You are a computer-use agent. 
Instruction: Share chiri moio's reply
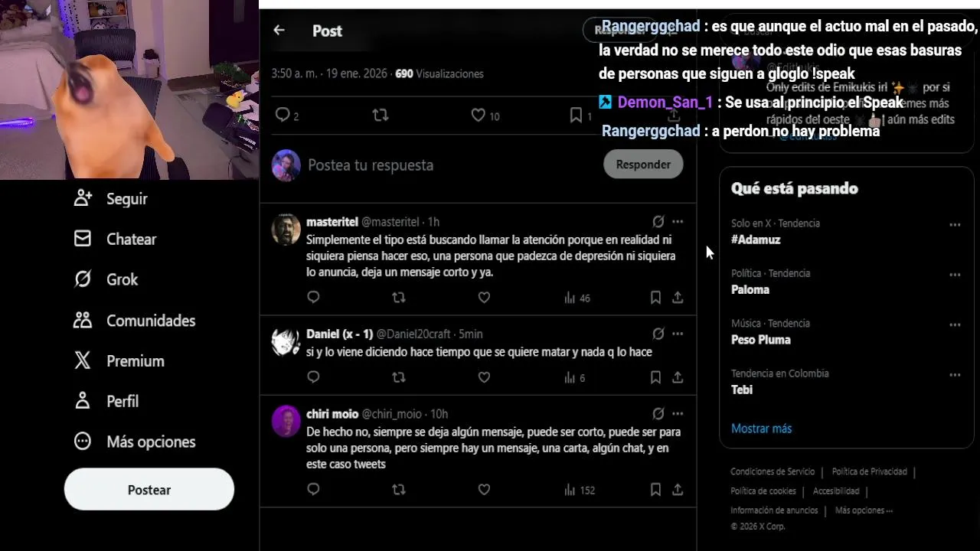[678, 490]
